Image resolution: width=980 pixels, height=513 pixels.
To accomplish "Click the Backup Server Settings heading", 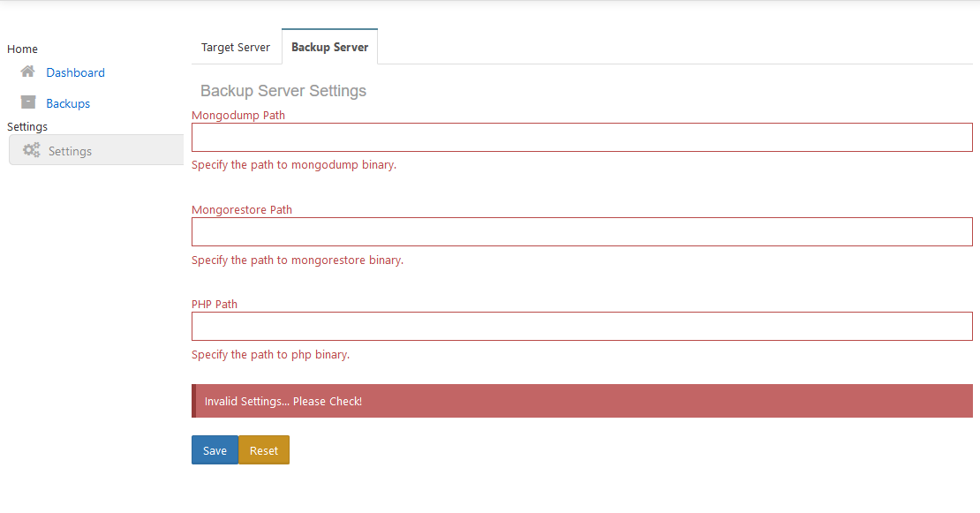I will 283,91.
